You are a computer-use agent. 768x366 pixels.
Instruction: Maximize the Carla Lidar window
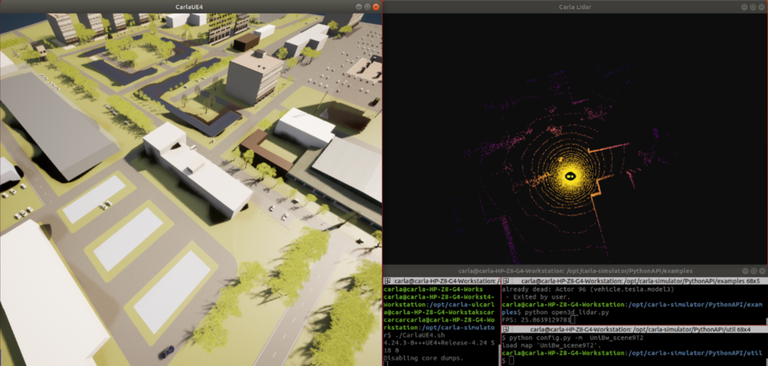tap(753, 7)
